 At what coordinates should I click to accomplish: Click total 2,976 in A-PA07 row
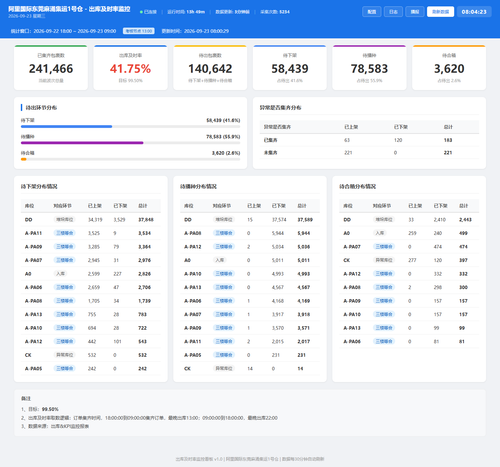click(144, 260)
